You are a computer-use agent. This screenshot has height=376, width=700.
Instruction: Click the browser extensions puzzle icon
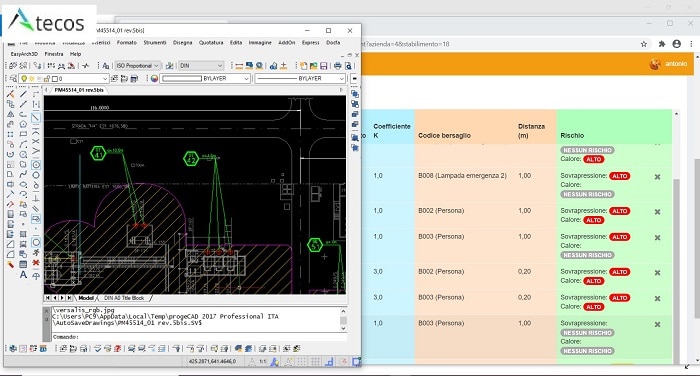click(662, 44)
